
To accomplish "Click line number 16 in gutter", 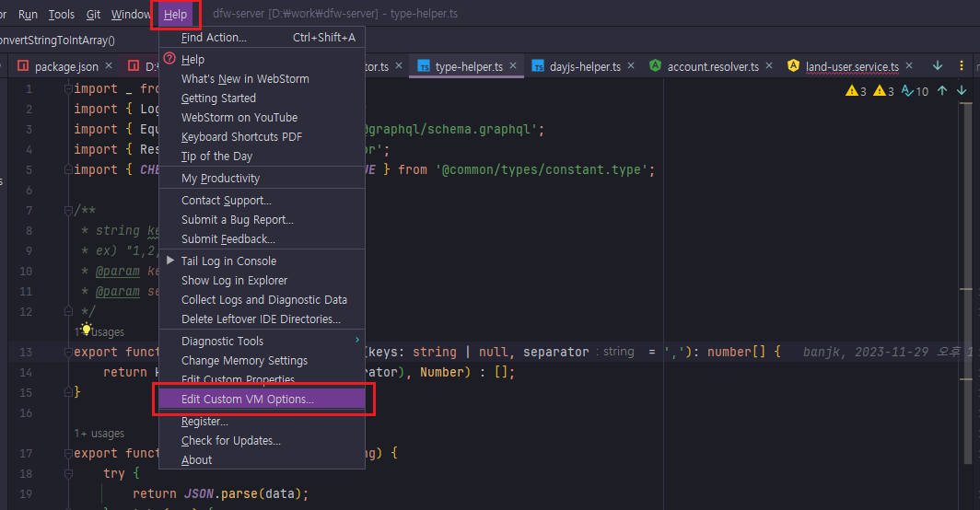I will [x=26, y=413].
